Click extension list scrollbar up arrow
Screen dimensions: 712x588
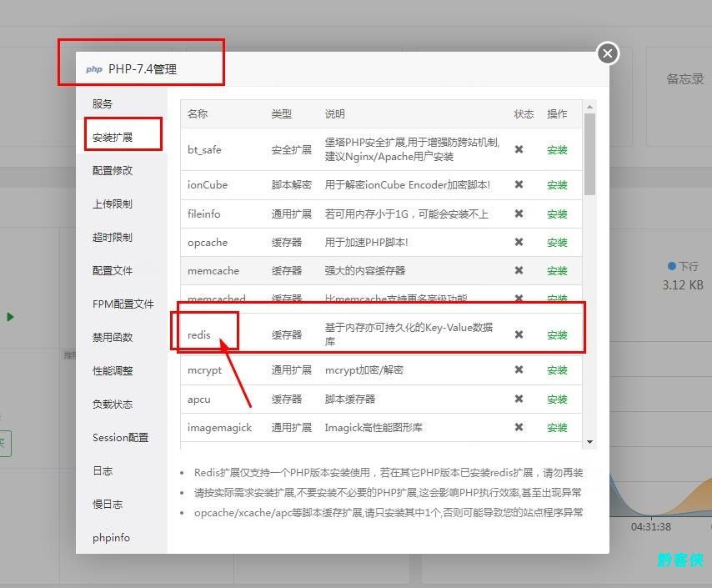(x=589, y=108)
